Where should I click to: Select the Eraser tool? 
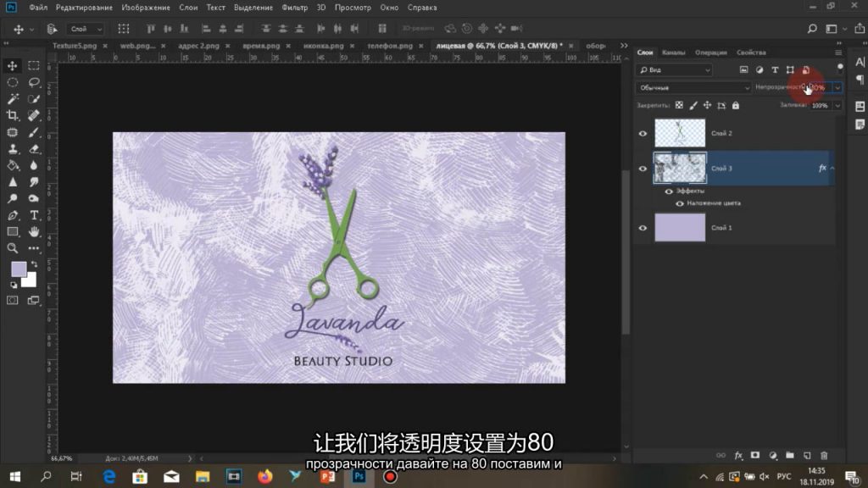tap(34, 149)
